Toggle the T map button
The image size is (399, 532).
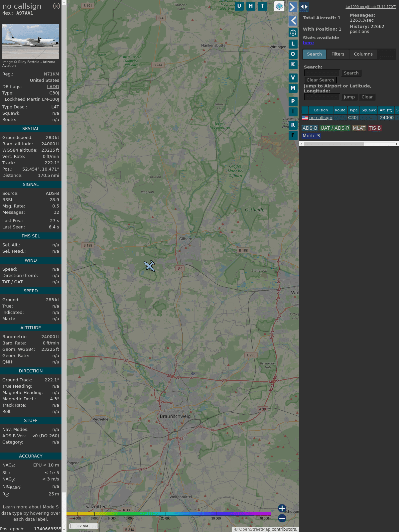pos(263,6)
